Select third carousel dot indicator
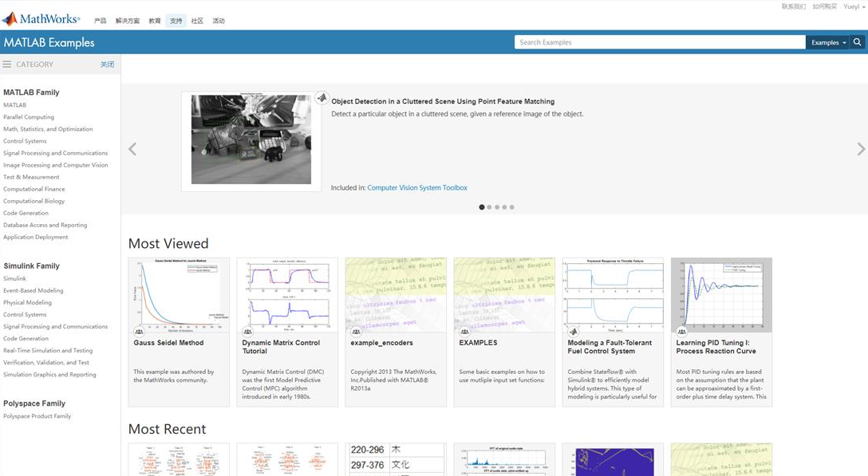The width and height of the screenshot is (868, 476). pyautogui.click(x=497, y=207)
